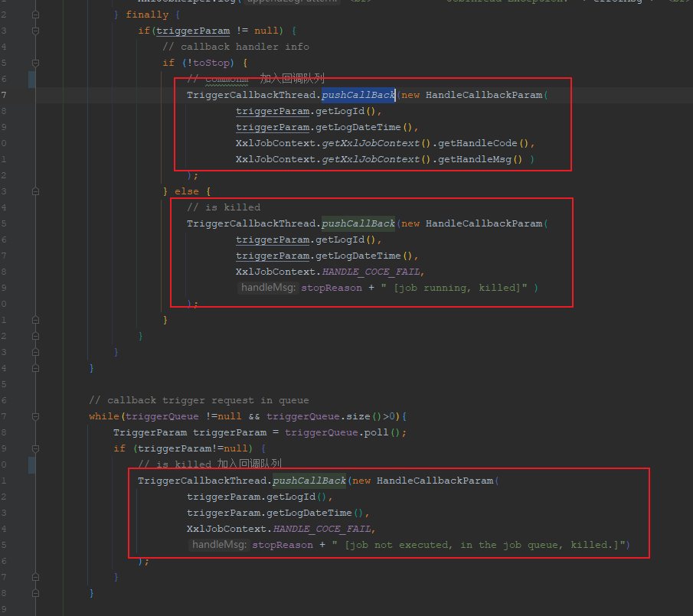Collapse the 'if (!toStop) {' block fold marker

[x=36, y=63]
